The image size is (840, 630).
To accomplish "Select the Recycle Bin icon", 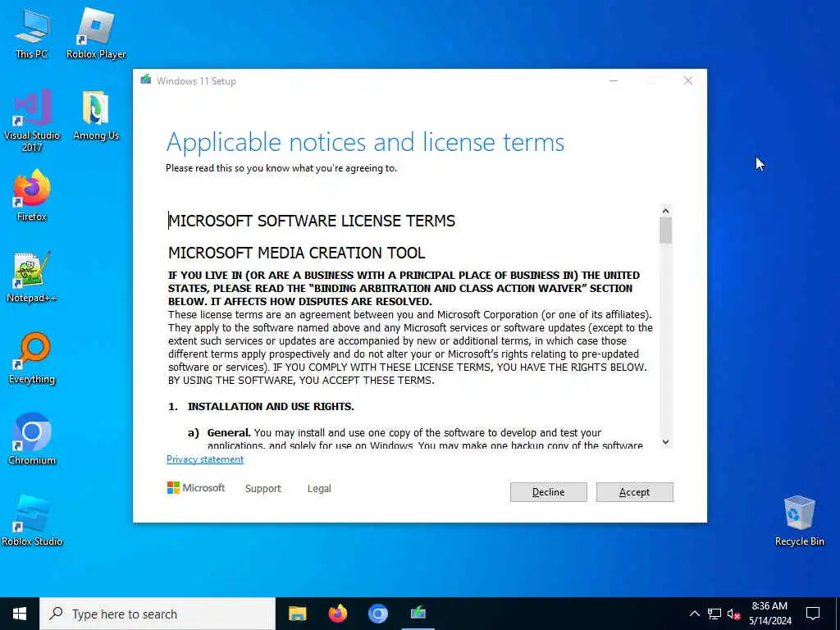I will (799, 521).
